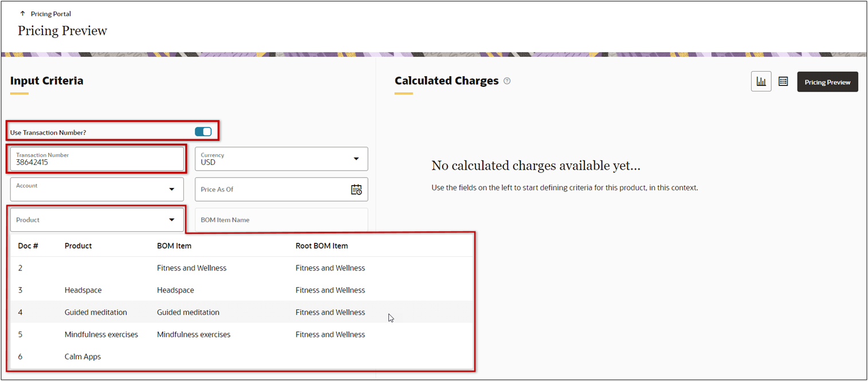Switch to table view for calculated charges

click(783, 81)
